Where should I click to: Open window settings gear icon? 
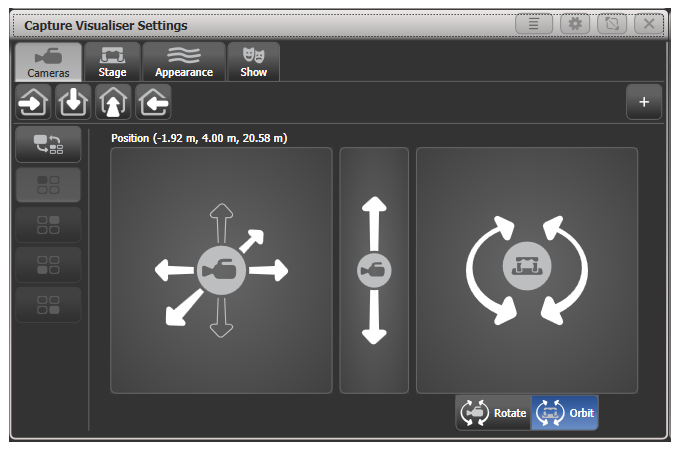[x=575, y=23]
